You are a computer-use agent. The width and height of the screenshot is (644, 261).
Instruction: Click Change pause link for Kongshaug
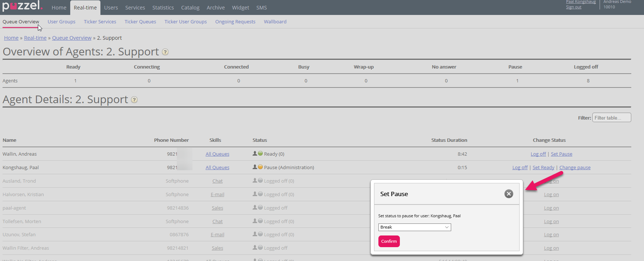point(575,168)
